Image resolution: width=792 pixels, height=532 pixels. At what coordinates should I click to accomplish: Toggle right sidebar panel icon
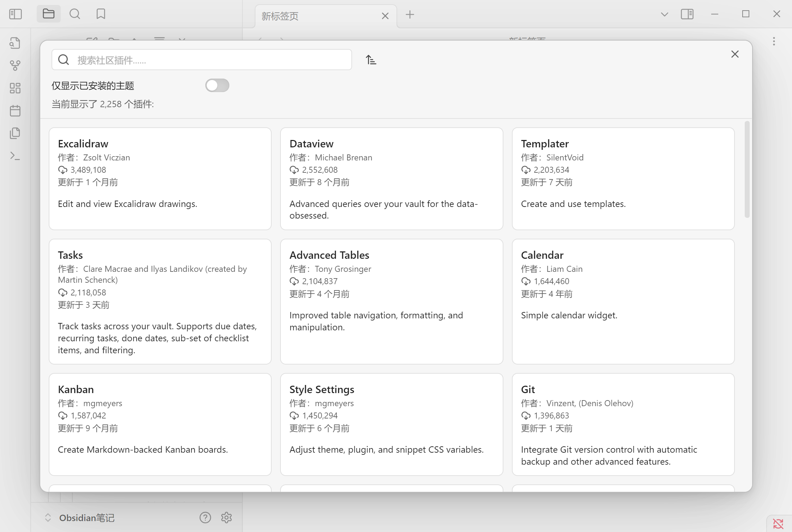point(687,14)
